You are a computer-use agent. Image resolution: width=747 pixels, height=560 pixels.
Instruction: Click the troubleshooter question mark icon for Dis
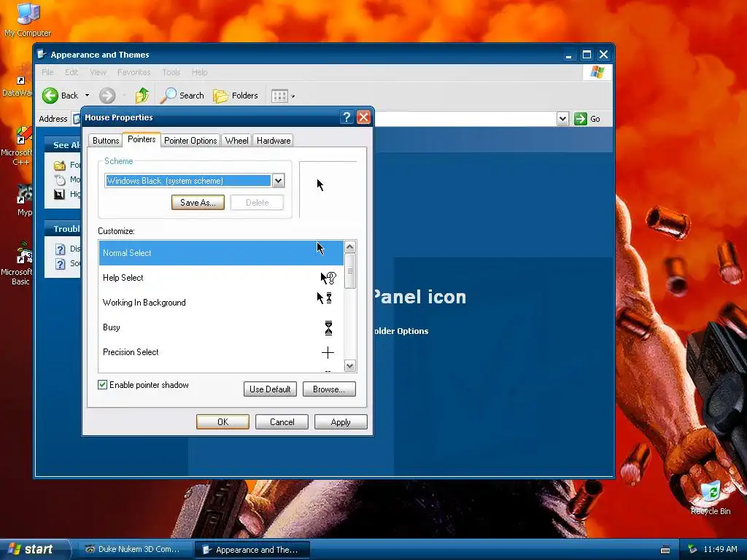(60, 249)
